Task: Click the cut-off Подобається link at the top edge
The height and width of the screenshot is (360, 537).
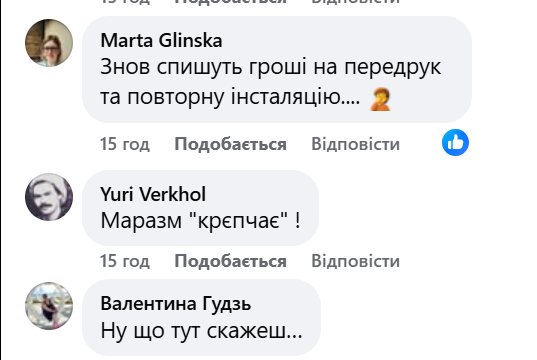Action: pyautogui.click(x=230, y=2)
